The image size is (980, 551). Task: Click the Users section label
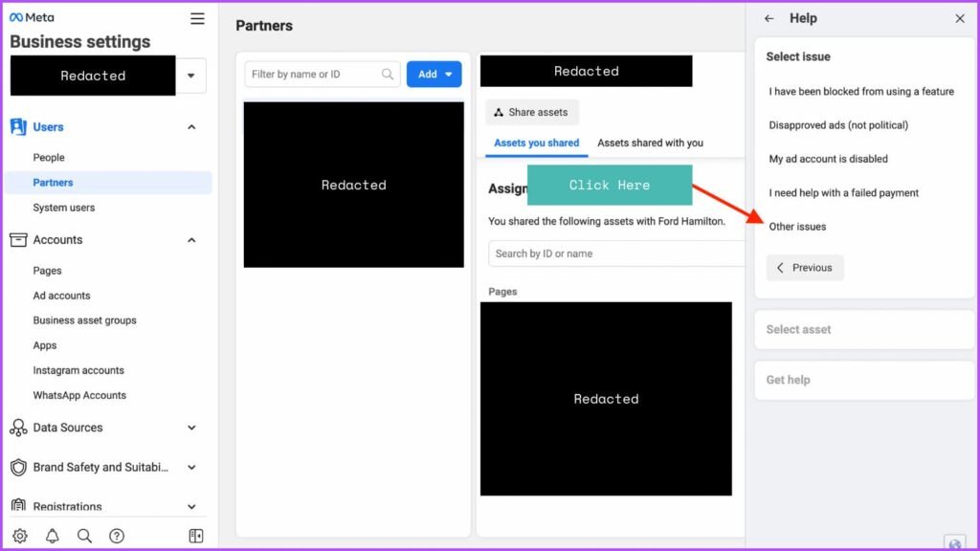tap(48, 127)
